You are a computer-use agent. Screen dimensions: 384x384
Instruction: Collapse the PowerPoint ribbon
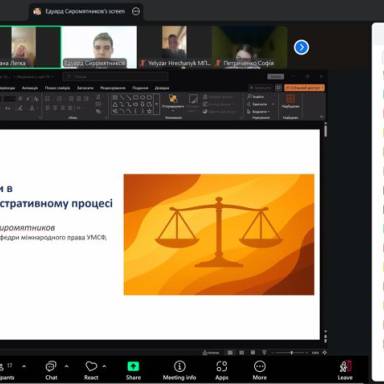pyautogui.click(x=322, y=117)
